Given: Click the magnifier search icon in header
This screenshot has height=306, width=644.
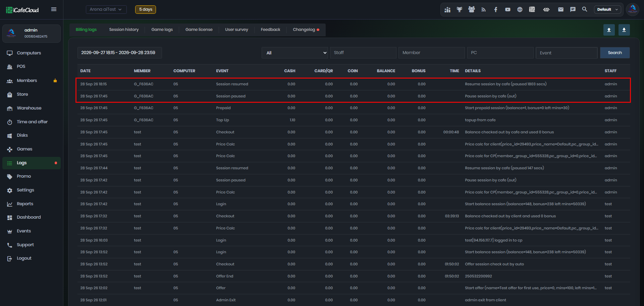Looking at the screenshot, I should 585,9.
